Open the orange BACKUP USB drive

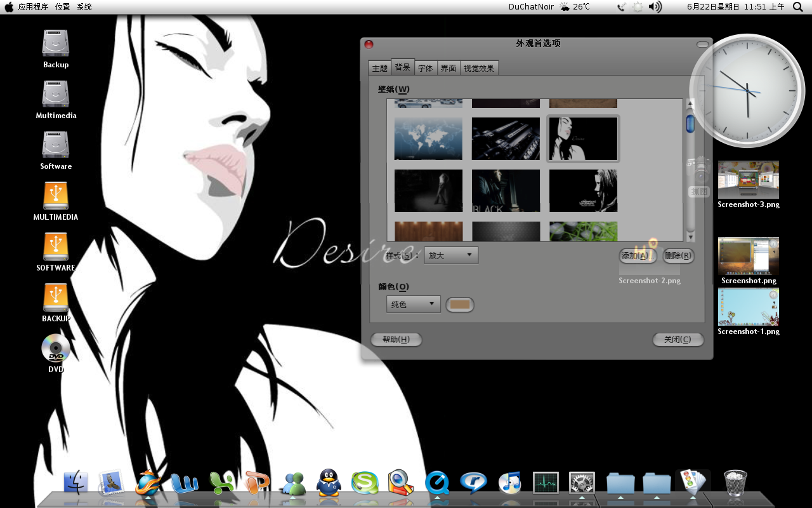[x=56, y=297]
